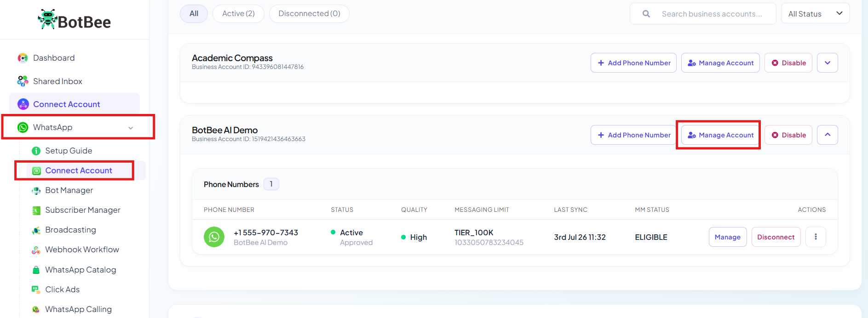This screenshot has height=318, width=868.
Task: Open the Dashboard icon in sidebar
Action: [23, 58]
